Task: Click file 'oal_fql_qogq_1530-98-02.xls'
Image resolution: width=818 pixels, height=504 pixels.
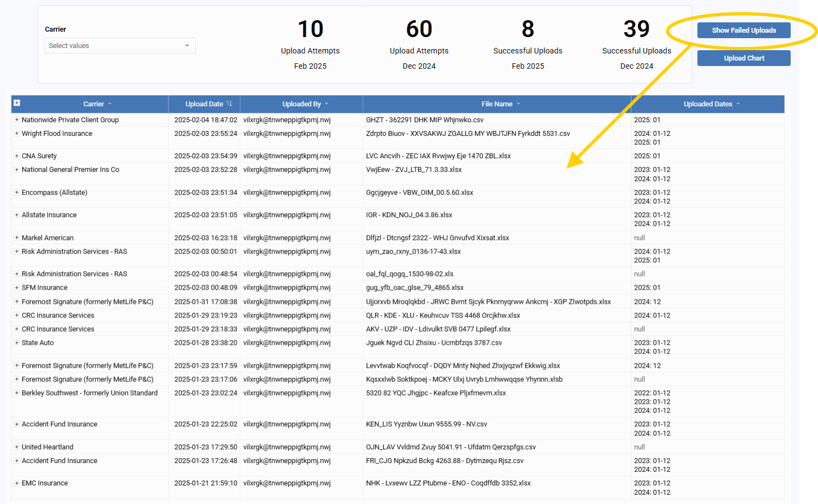Action: (x=409, y=274)
